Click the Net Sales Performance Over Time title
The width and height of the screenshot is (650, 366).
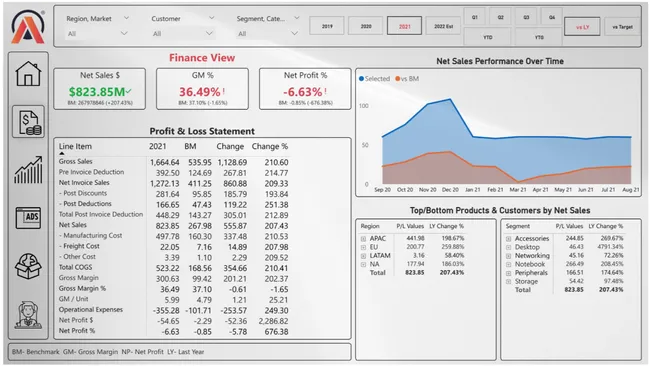[x=500, y=61]
